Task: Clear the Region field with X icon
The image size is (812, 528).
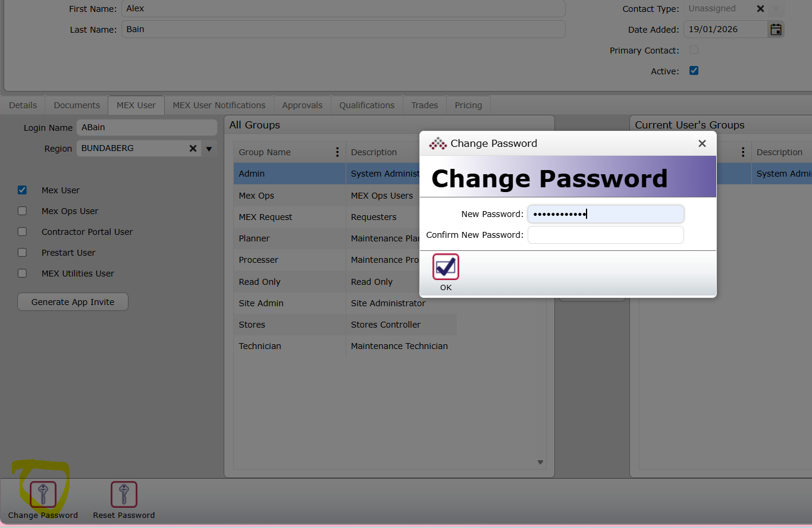Action: pos(193,149)
